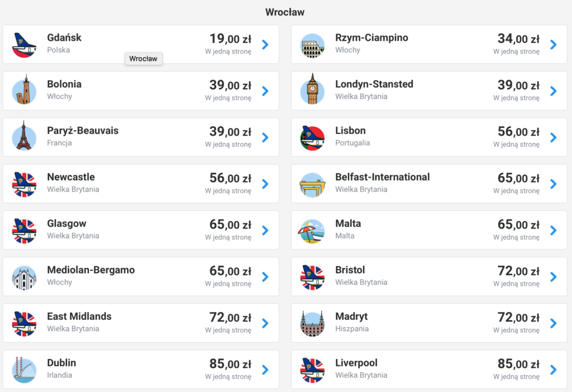572x392 pixels.
Task: Click the Big Ben icon for Londyn-Stansted
Action: point(312,91)
